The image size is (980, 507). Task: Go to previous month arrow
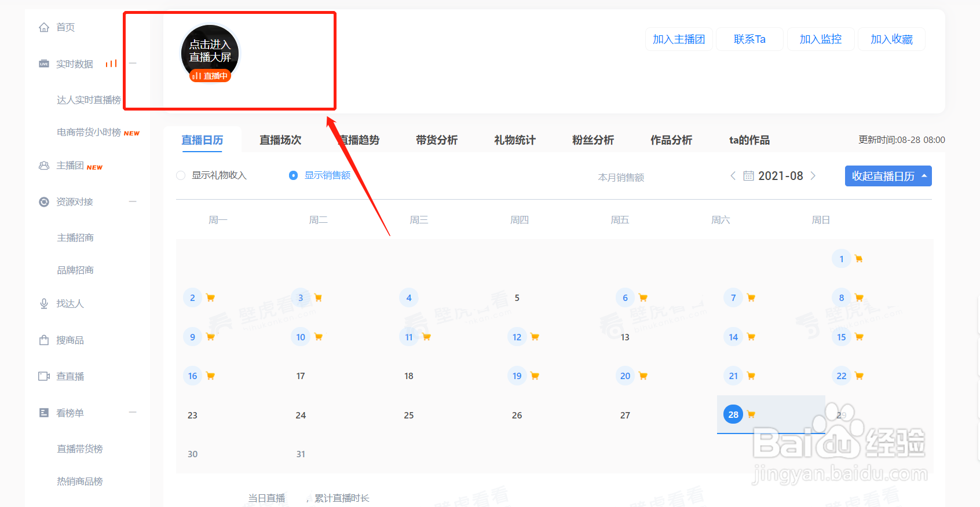pos(733,176)
